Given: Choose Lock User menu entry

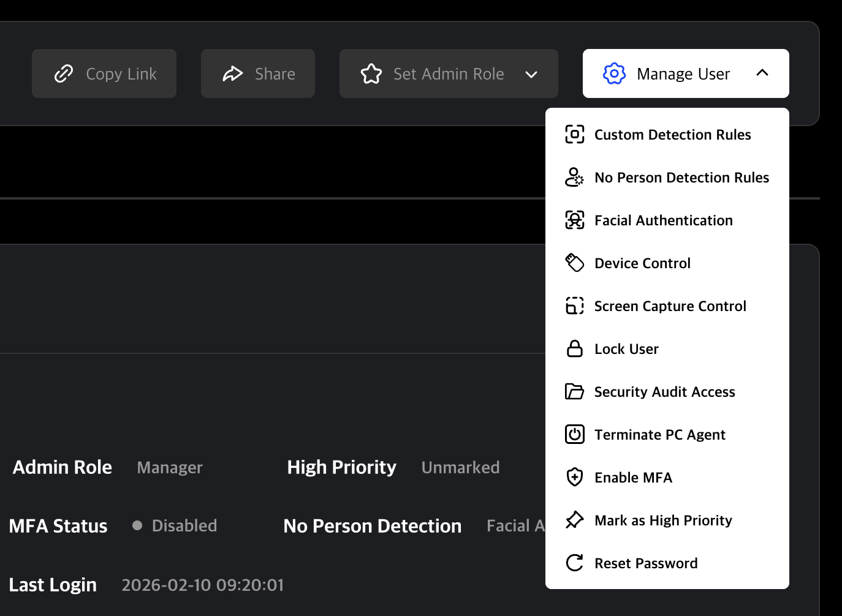Looking at the screenshot, I should [626, 349].
